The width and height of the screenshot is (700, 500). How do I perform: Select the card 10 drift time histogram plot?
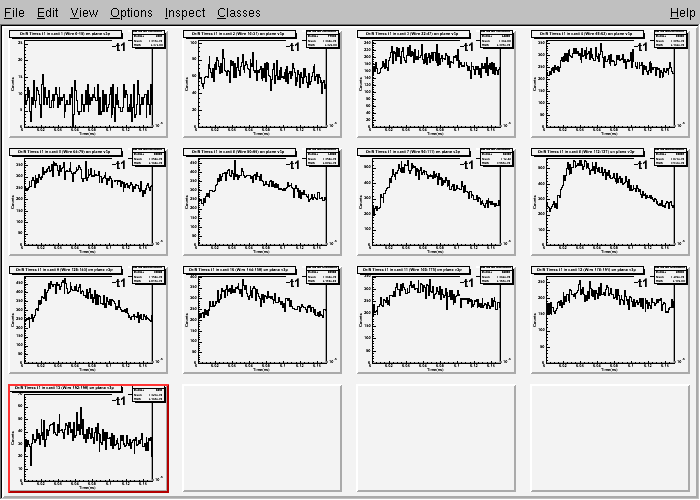262,320
